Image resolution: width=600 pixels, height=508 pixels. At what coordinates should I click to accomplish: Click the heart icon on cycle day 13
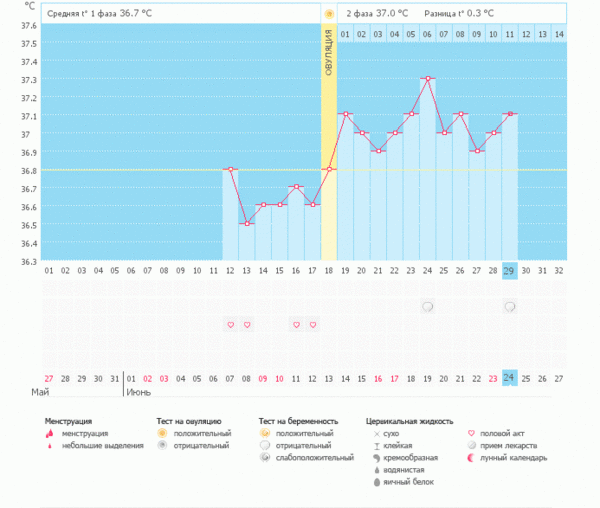point(247,324)
